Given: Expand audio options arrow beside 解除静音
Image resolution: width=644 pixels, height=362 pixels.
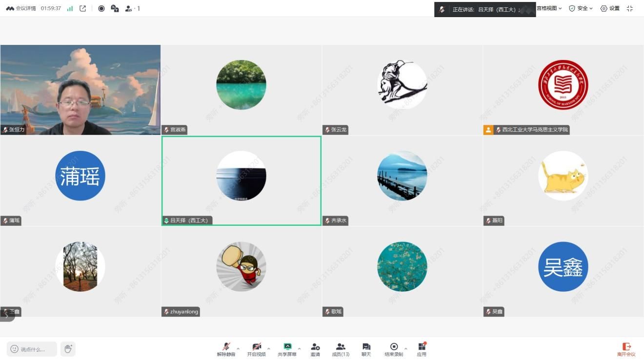Looking at the screenshot, I should tap(238, 349).
